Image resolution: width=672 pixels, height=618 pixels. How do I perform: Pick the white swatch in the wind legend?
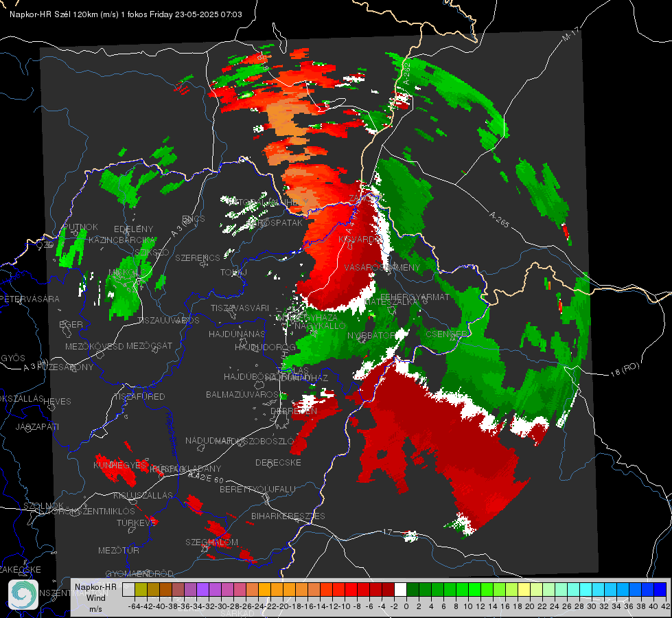400,589
